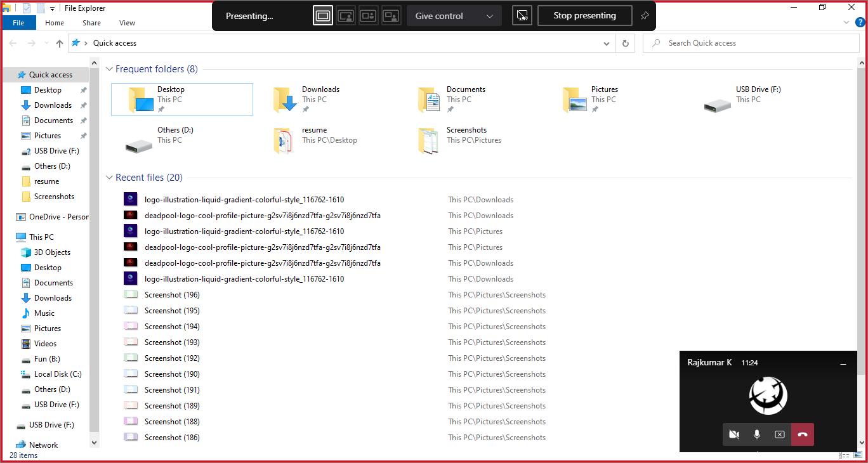The height and width of the screenshot is (463, 868).
Task: Select the Screenshots folder in frequent folders
Action: pos(471,140)
